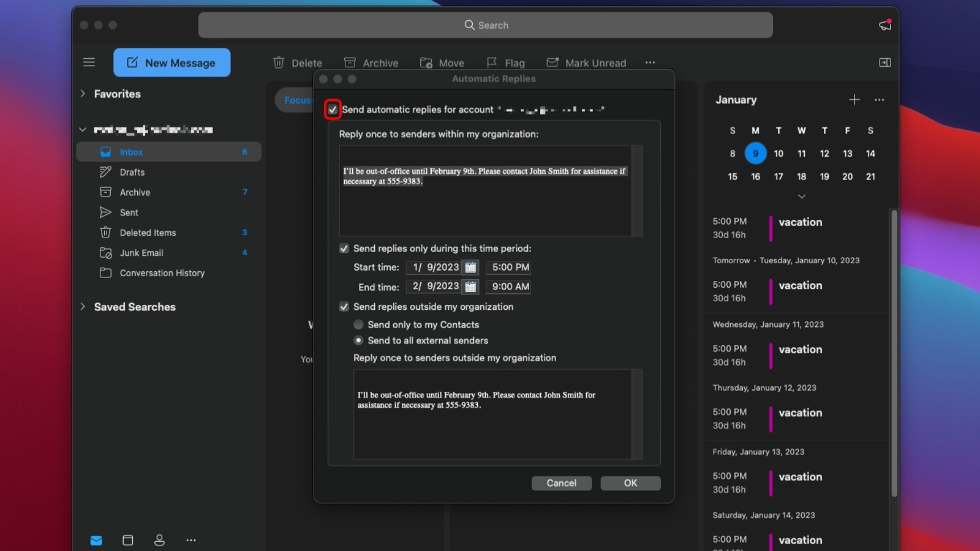The height and width of the screenshot is (551, 980).
Task: Select January 14 in mini calendar
Action: tap(870, 154)
